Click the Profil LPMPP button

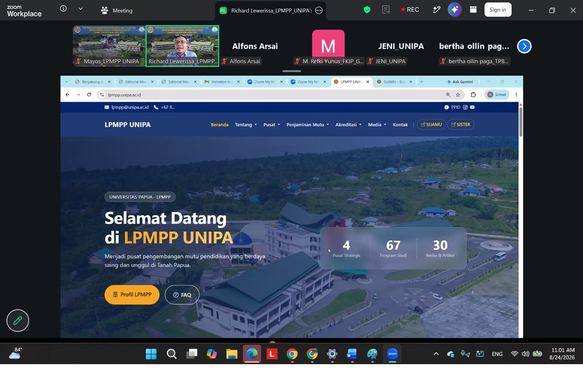(132, 295)
